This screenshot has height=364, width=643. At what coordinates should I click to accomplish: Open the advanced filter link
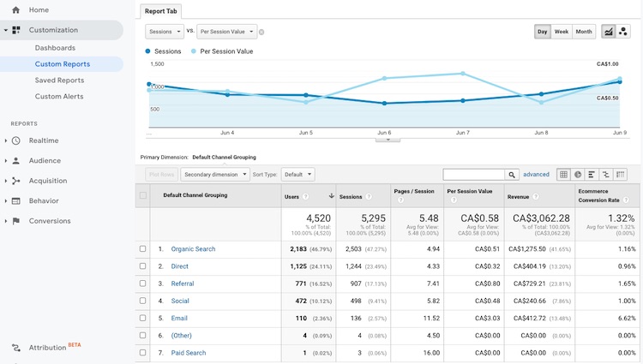pos(536,175)
